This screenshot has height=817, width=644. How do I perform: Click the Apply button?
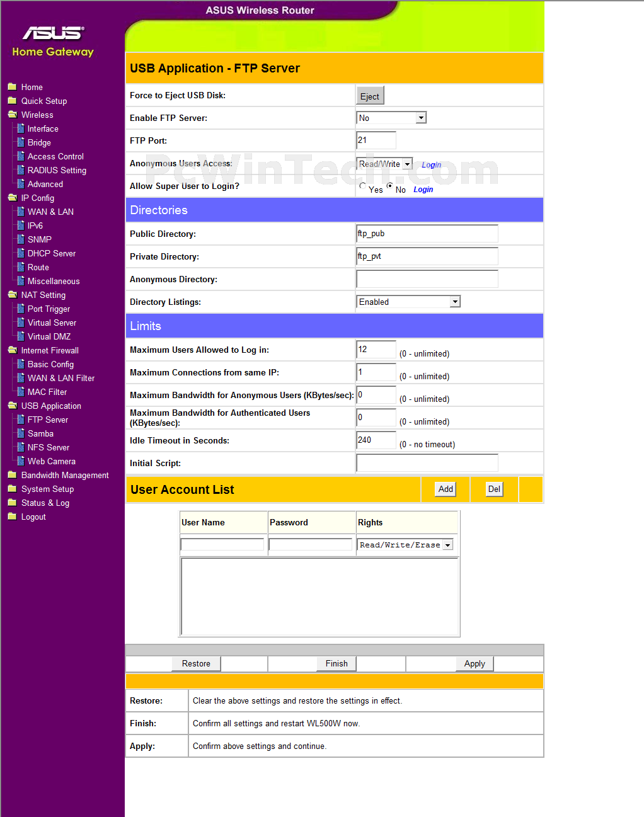point(474,663)
